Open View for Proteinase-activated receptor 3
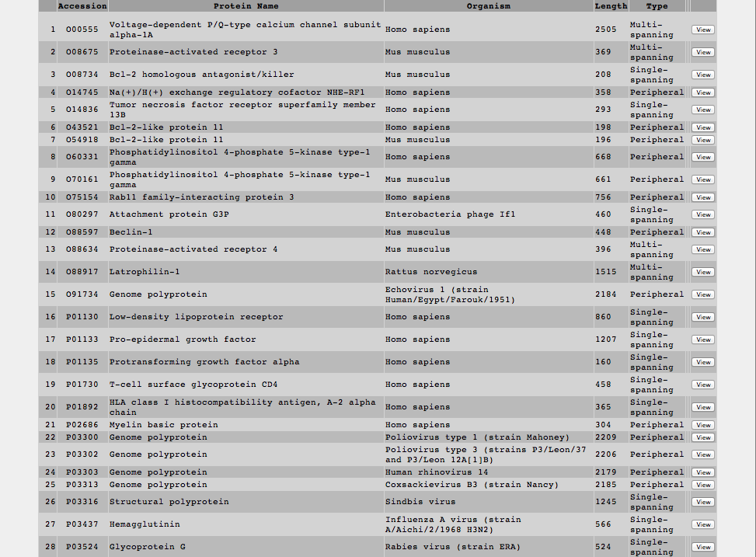 click(702, 52)
